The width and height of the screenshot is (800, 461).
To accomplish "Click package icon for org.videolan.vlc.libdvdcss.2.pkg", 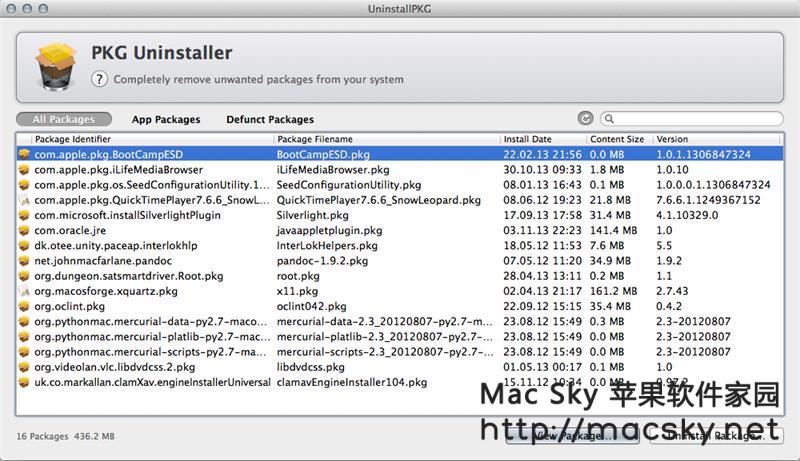I will click(x=24, y=367).
